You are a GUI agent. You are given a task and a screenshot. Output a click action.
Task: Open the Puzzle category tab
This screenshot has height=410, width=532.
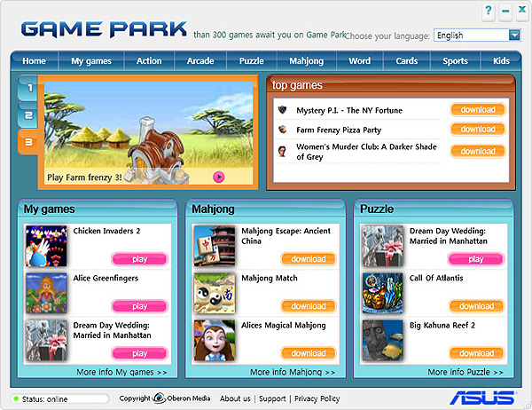pyautogui.click(x=252, y=61)
